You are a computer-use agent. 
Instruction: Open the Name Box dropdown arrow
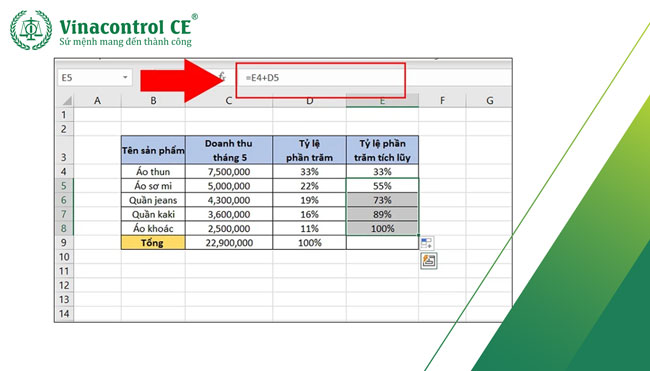click(125, 78)
